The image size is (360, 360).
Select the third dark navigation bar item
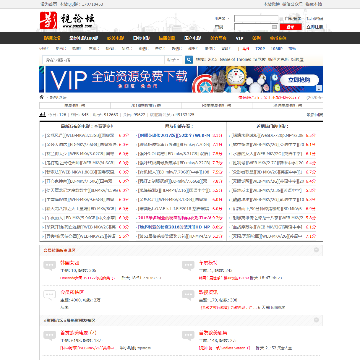116,38
